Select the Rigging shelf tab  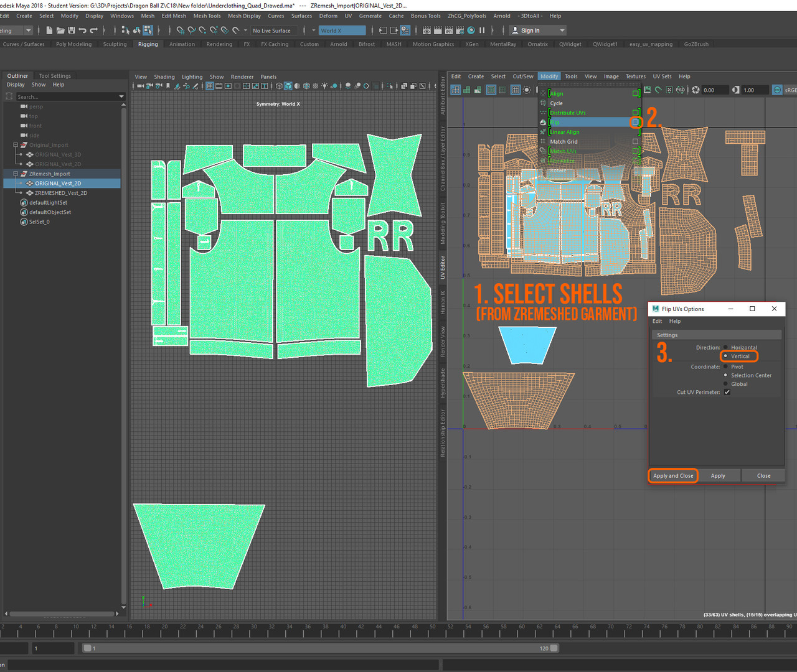pos(148,44)
